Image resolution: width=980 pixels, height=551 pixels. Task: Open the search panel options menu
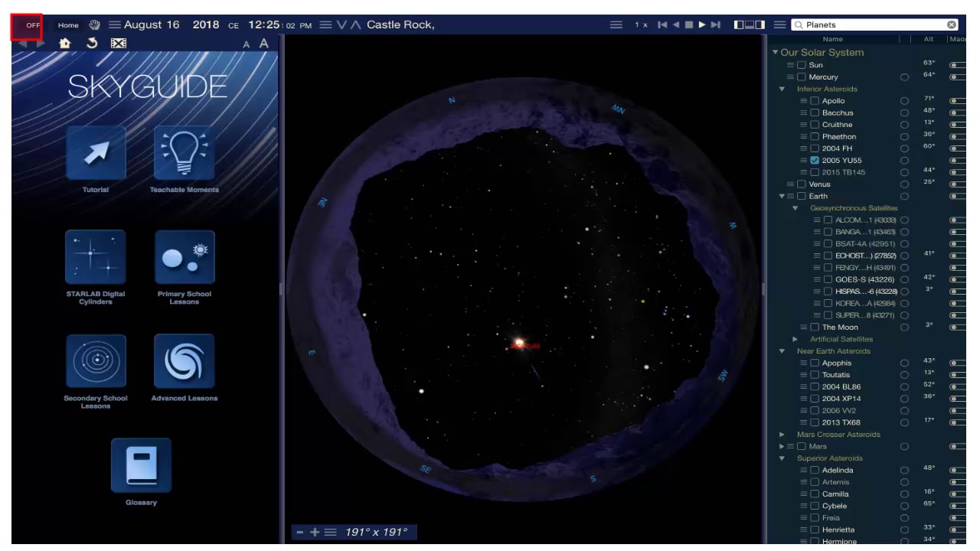click(x=779, y=24)
